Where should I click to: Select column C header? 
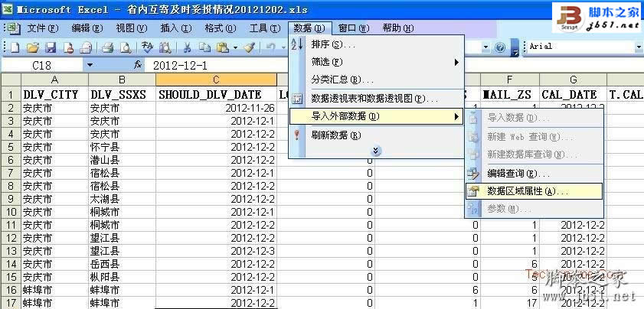click(x=217, y=80)
